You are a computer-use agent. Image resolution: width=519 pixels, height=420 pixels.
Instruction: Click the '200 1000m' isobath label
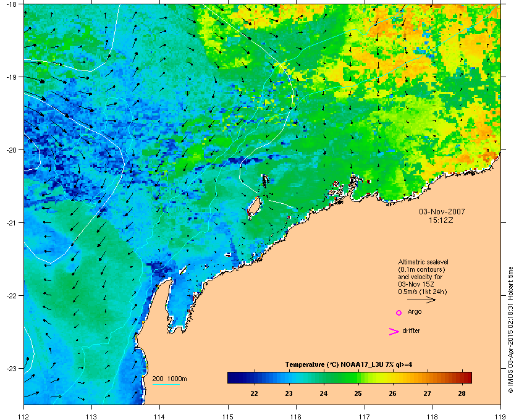tap(169, 379)
